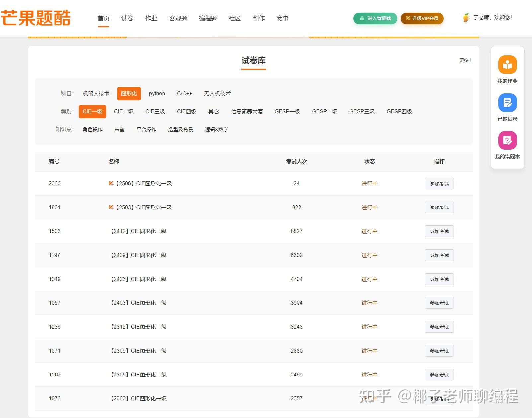
Task: Open 已做试卷 from the right sidebar
Action: (507, 107)
